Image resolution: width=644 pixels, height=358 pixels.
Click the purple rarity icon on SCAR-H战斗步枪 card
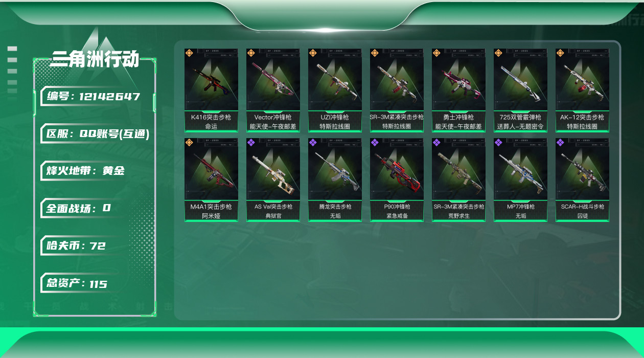pyautogui.click(x=560, y=142)
